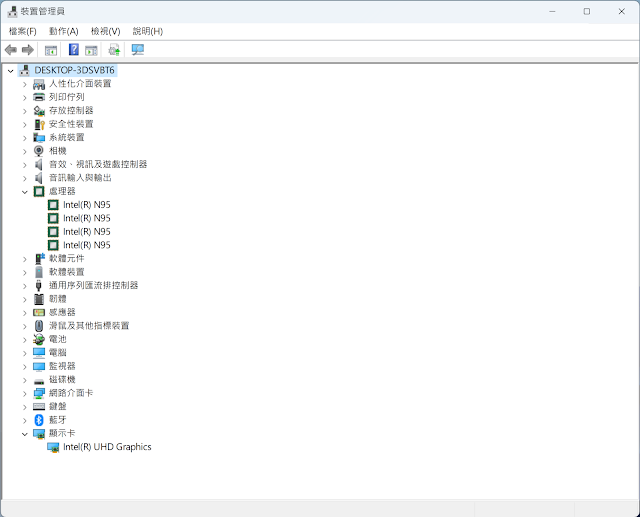Open the 說明(H) menu
This screenshot has height=517, width=640.
(148, 31)
